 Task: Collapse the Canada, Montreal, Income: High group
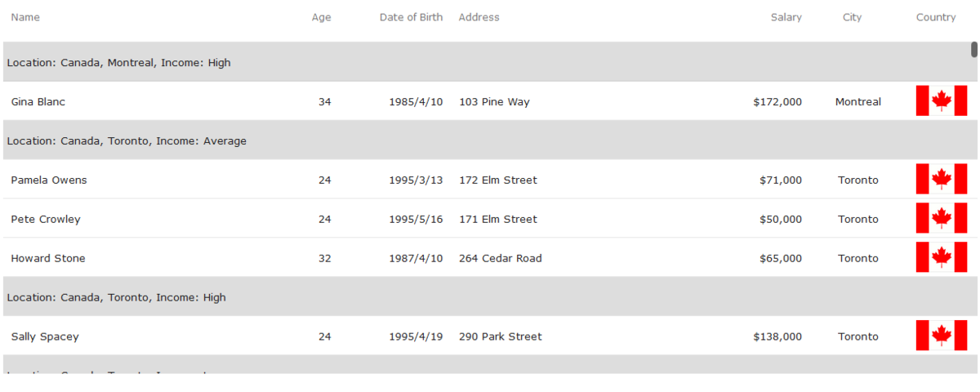coord(119,63)
